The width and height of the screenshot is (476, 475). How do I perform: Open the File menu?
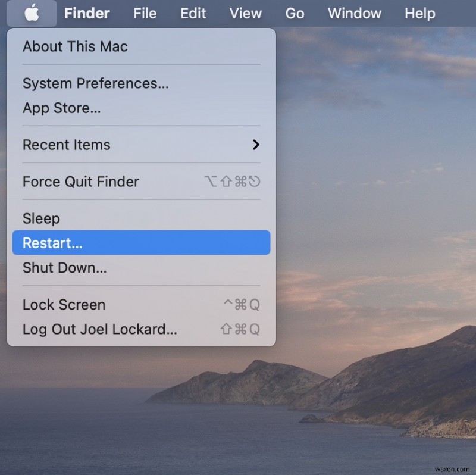145,13
